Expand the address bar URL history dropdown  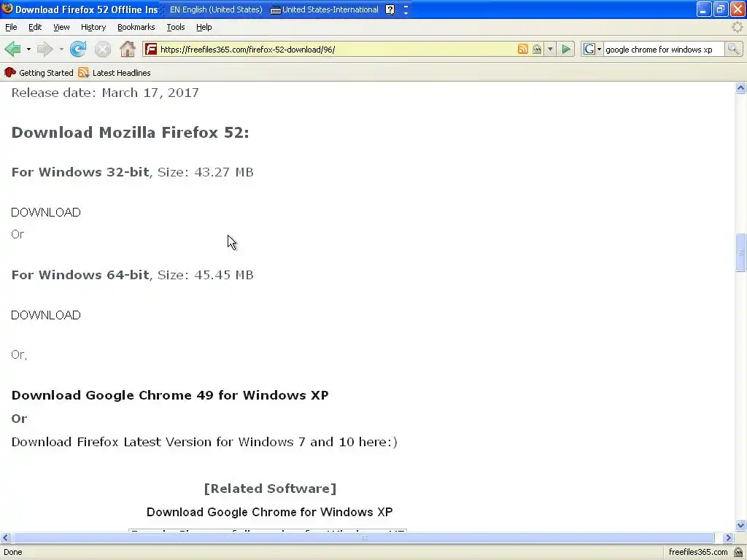(x=550, y=49)
